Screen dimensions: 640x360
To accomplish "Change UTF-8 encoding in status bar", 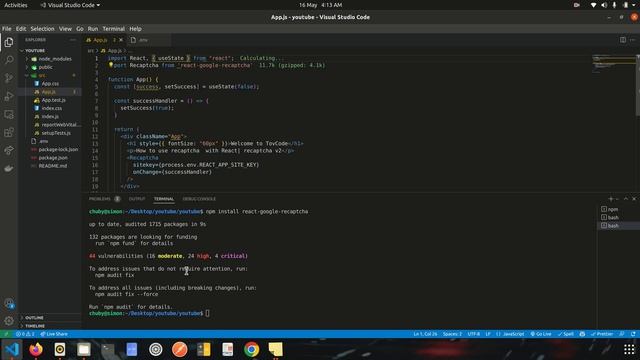I will point(473,334).
